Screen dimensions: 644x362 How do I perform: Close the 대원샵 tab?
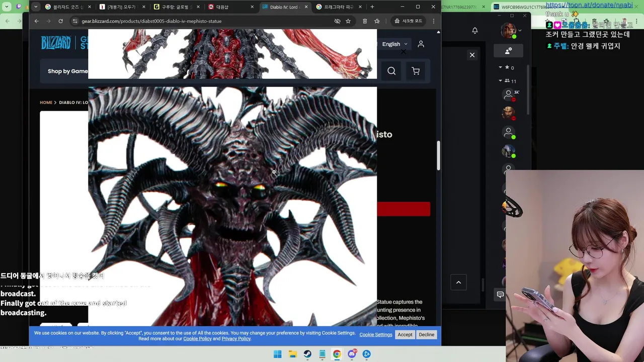point(252,7)
